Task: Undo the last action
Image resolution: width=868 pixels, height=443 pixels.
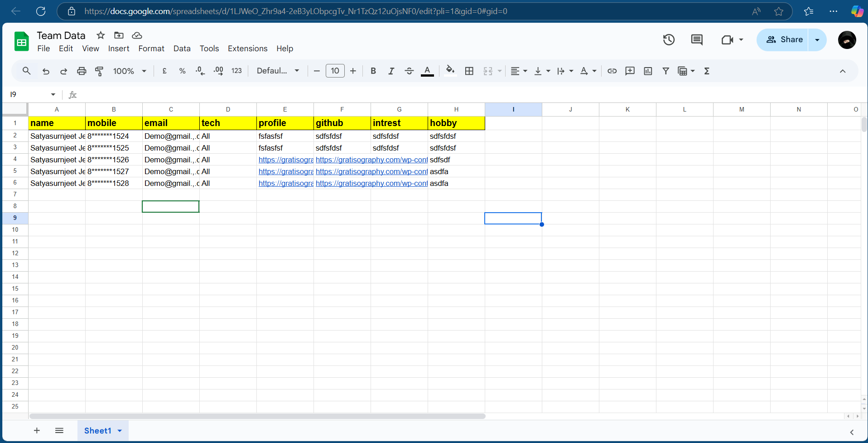Action: [x=46, y=71]
